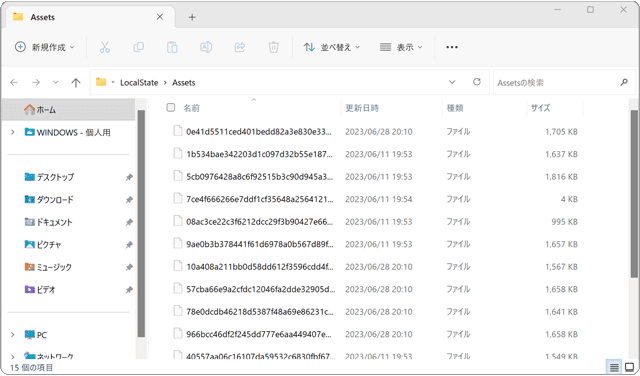640x376 pixels.
Task: Click the Delete trash can icon
Action: tap(273, 47)
